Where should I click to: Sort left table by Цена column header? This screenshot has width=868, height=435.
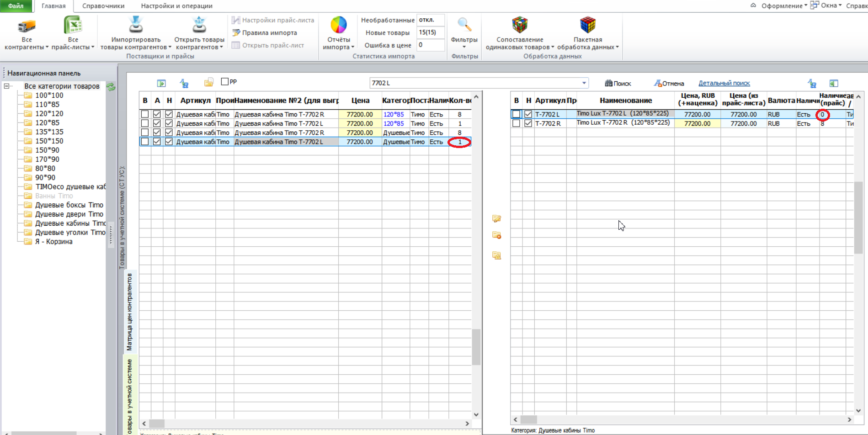point(360,101)
